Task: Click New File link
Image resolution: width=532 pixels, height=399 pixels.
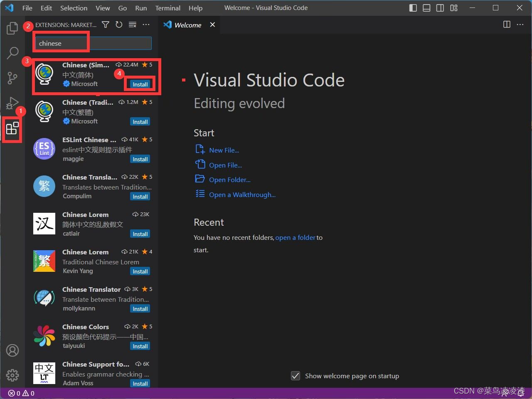Action: [224, 150]
